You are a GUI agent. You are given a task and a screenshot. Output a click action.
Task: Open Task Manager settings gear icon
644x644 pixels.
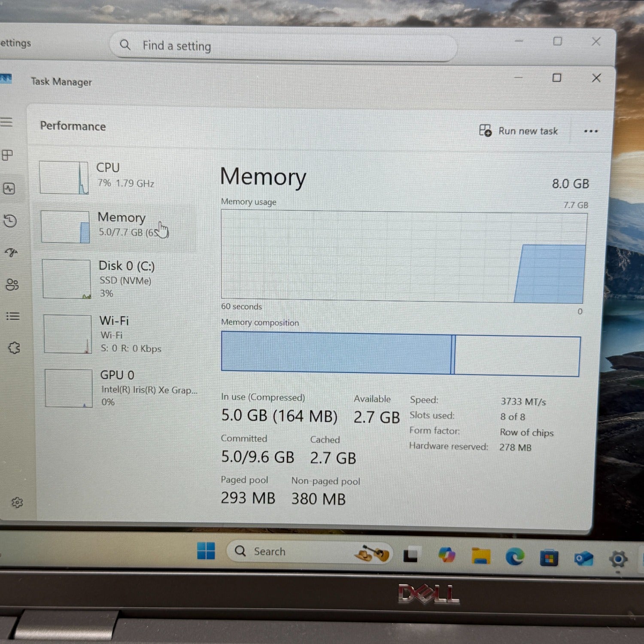pyautogui.click(x=17, y=502)
